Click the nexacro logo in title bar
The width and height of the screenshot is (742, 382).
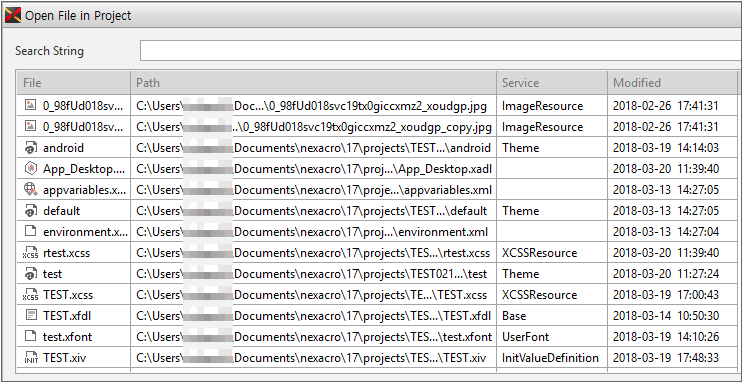point(13,15)
